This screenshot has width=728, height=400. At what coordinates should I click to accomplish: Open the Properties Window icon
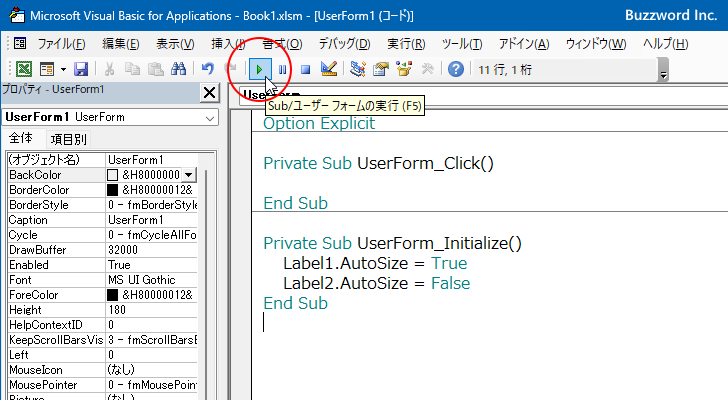(x=381, y=70)
